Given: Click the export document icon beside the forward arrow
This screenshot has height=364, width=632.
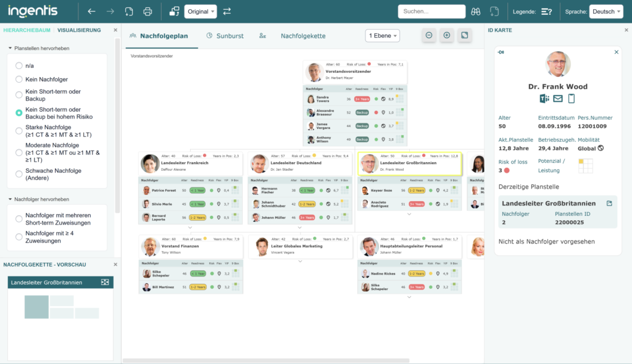Looking at the screenshot, I should point(129,11).
